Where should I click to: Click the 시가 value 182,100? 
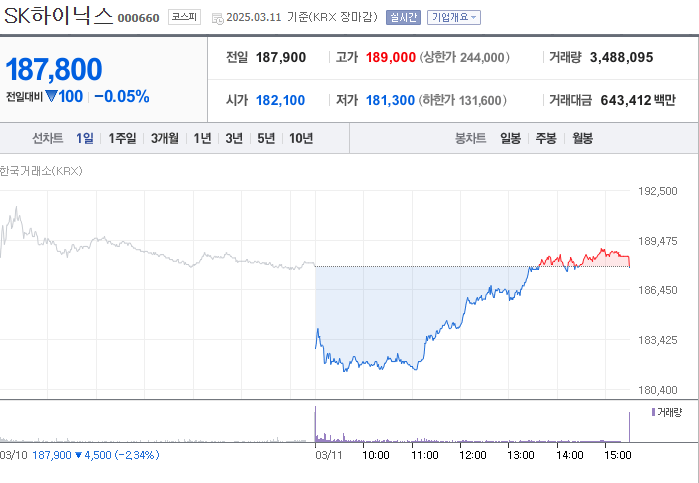pos(280,100)
